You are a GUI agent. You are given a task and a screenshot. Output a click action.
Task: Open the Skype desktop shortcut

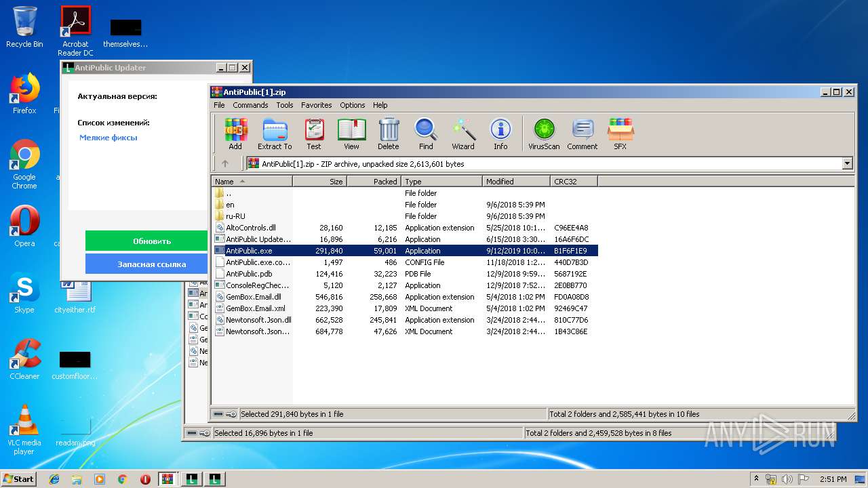[x=24, y=293]
